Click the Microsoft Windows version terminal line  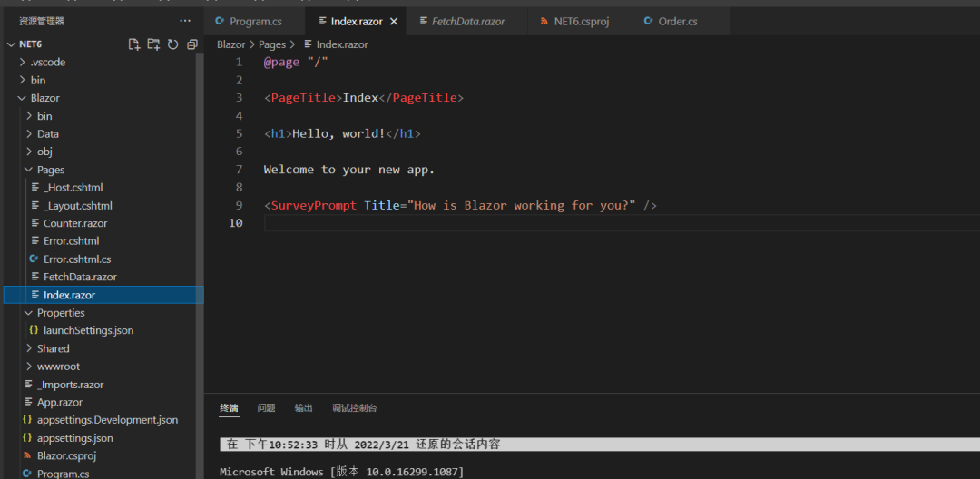(342, 472)
